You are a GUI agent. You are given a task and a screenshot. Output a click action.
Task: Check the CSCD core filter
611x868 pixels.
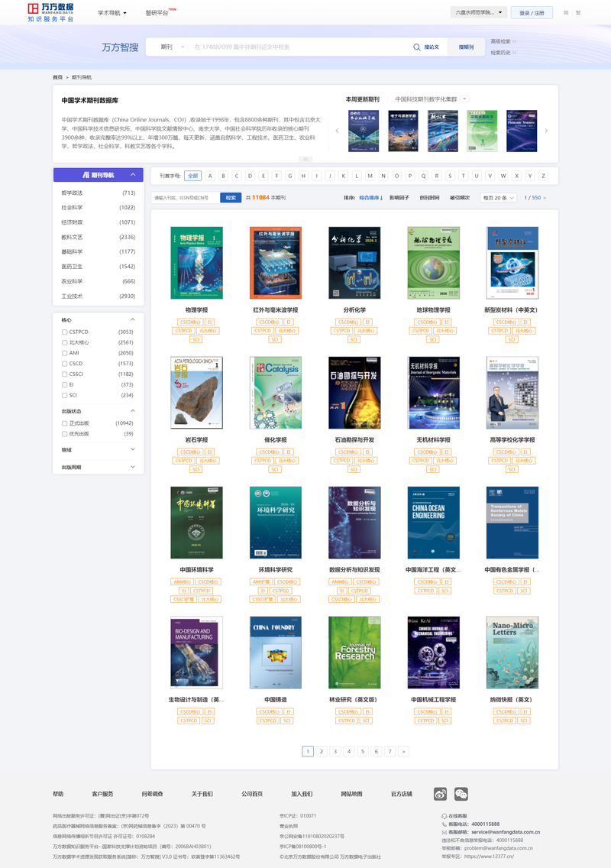(64, 364)
